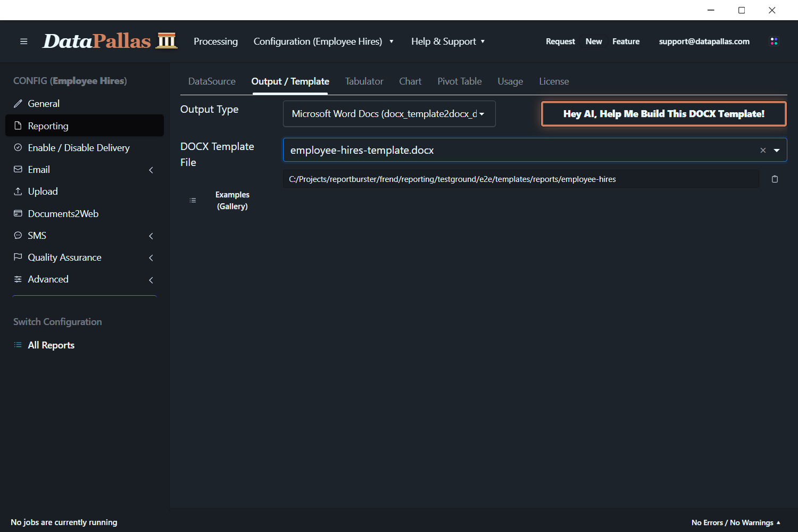Open the Examples (Gallery) button
Image resolution: width=798 pixels, height=532 pixels.
[x=232, y=201]
